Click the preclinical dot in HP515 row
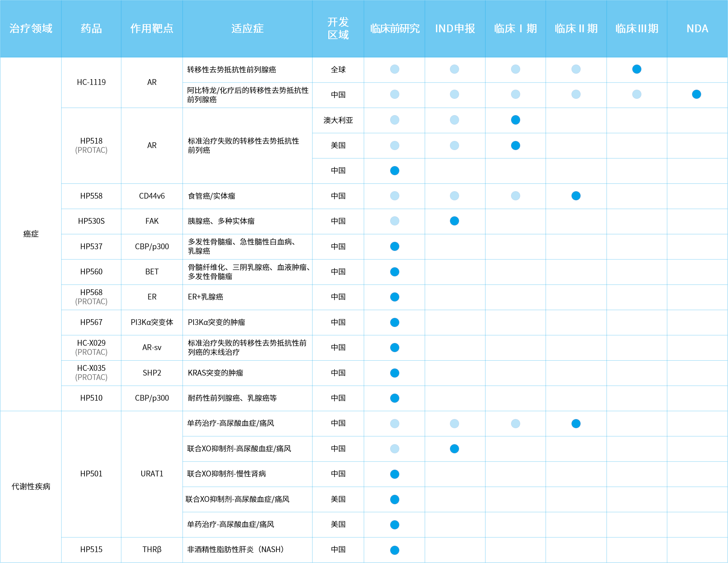The height and width of the screenshot is (563, 728). [x=395, y=550]
